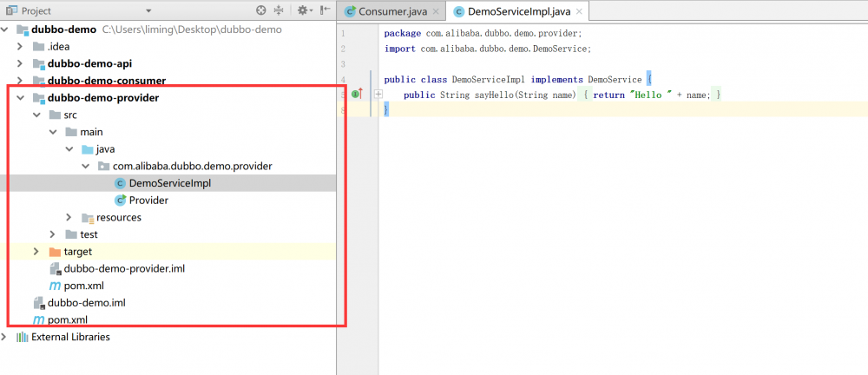Click the External Libraries bar-chart icon
Screen dimensions: 868x375
[x=23, y=337]
